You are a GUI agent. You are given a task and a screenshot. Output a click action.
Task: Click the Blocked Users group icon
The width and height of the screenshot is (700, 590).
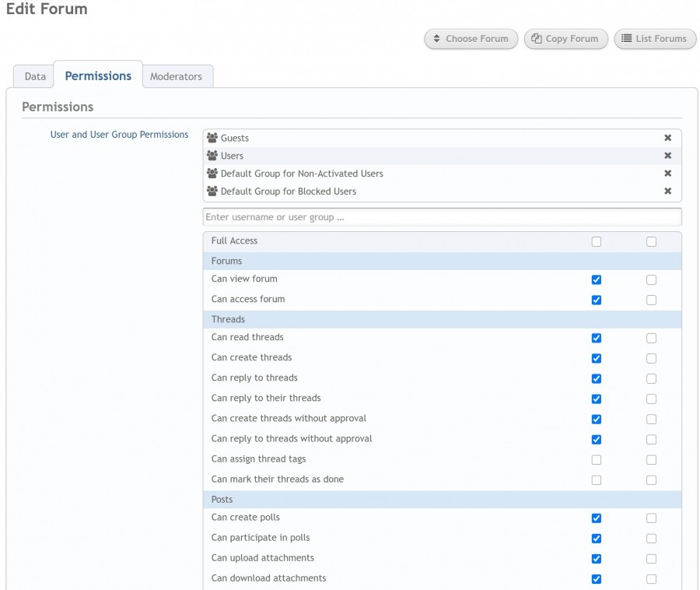pyautogui.click(x=212, y=191)
